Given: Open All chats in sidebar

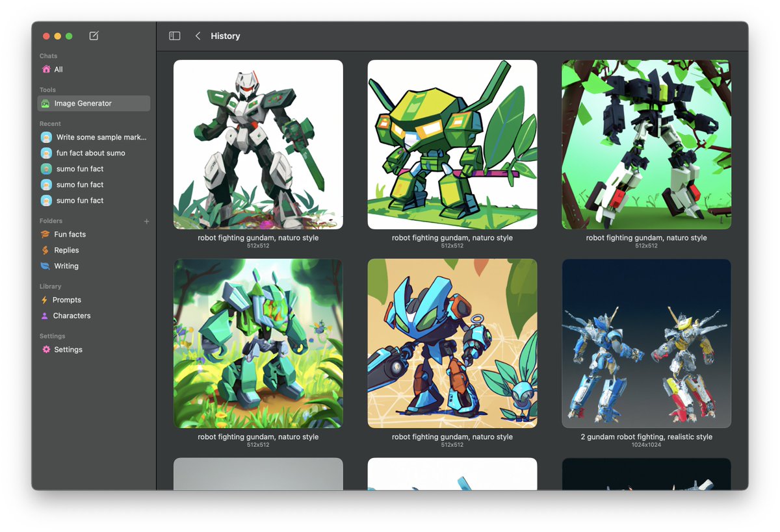Looking at the screenshot, I should 94,70.
